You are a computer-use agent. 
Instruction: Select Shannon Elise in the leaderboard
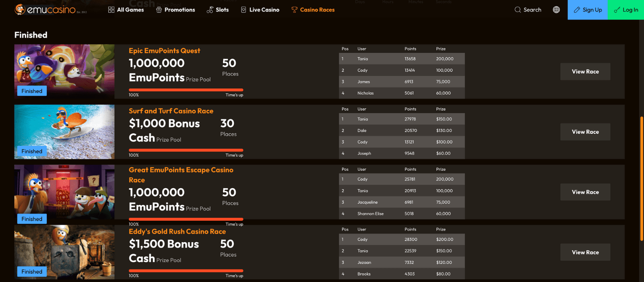coord(370,214)
